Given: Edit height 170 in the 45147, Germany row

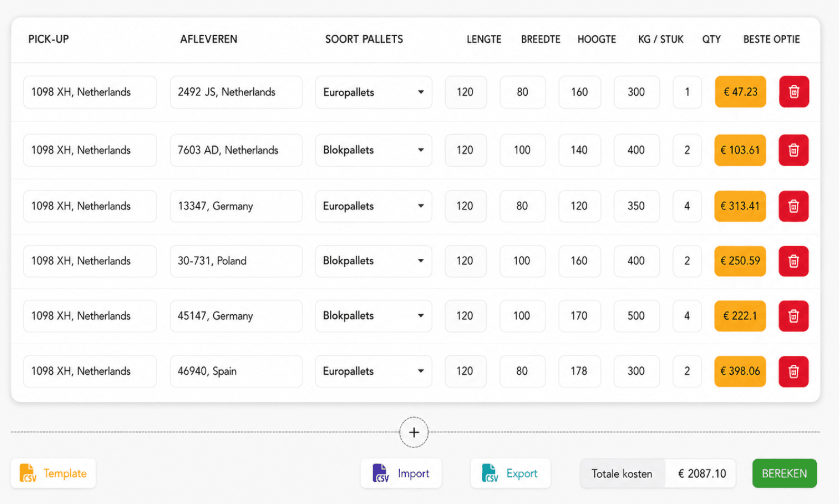Looking at the screenshot, I should [x=579, y=316].
